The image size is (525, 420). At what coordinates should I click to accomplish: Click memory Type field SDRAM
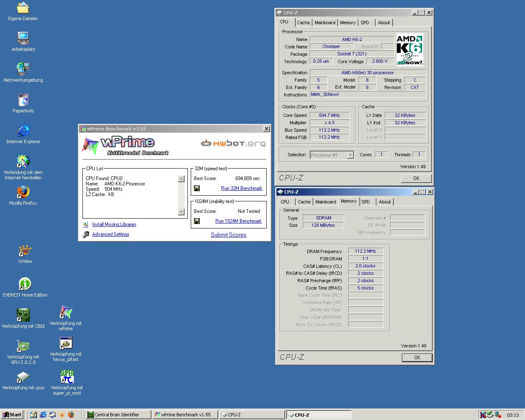point(324,218)
